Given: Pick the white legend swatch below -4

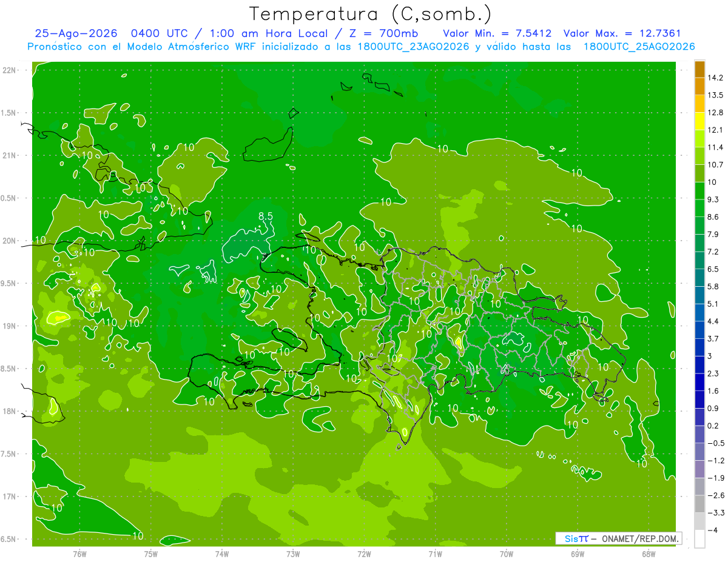Looking at the screenshot, I should click(699, 538).
